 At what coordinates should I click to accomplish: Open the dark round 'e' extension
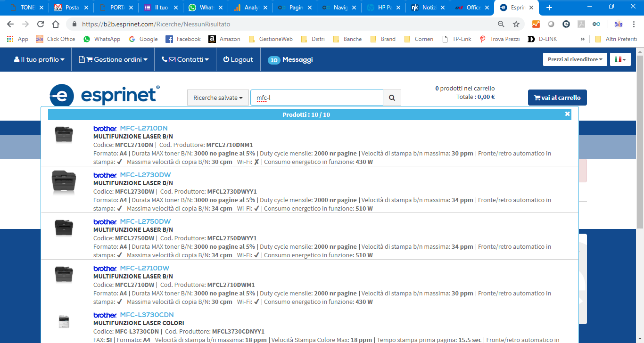[x=566, y=24]
